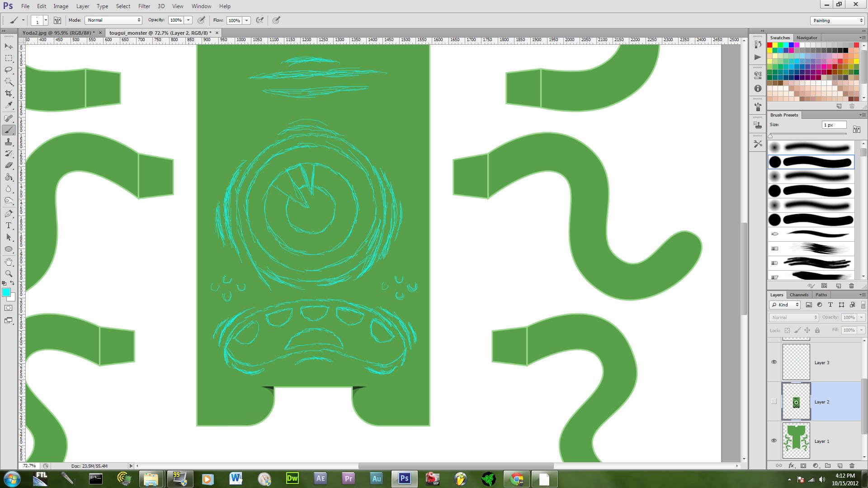Open the layer Kind filter dropdown
Image resolution: width=868 pixels, height=488 pixels.
tap(786, 305)
